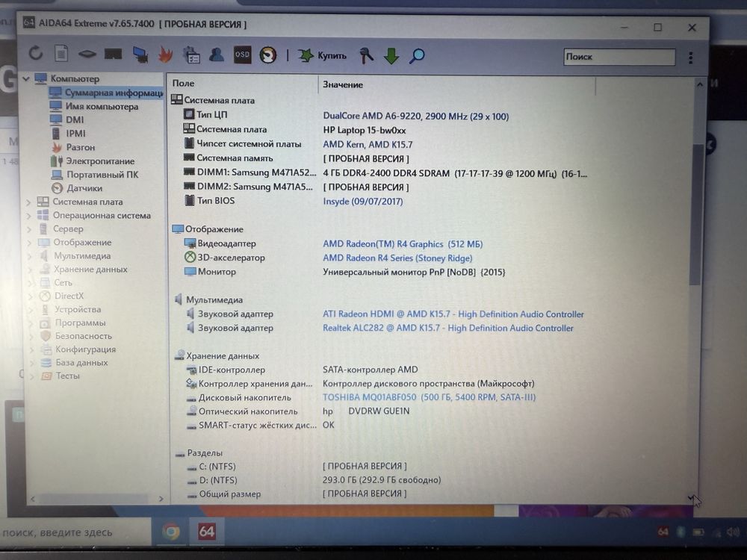This screenshot has height=560, width=747.
Task: Expand the DirectX tree node
Action: pyautogui.click(x=31, y=296)
